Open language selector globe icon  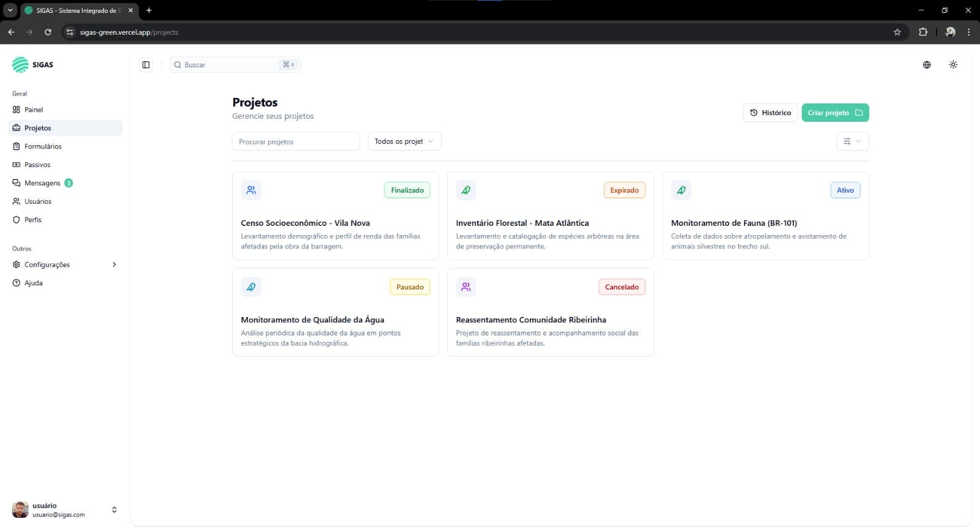tap(927, 65)
